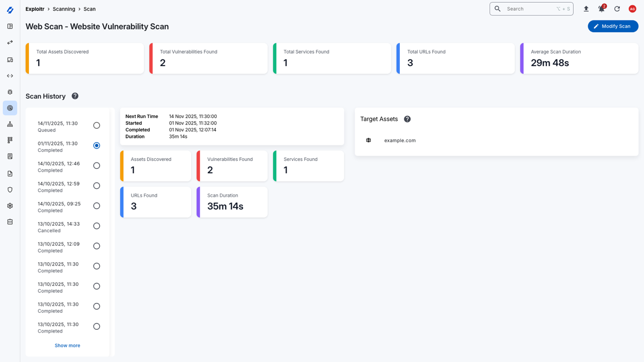This screenshot has height=362, width=644.
Task: Click the Search input field
Action: (529, 9)
